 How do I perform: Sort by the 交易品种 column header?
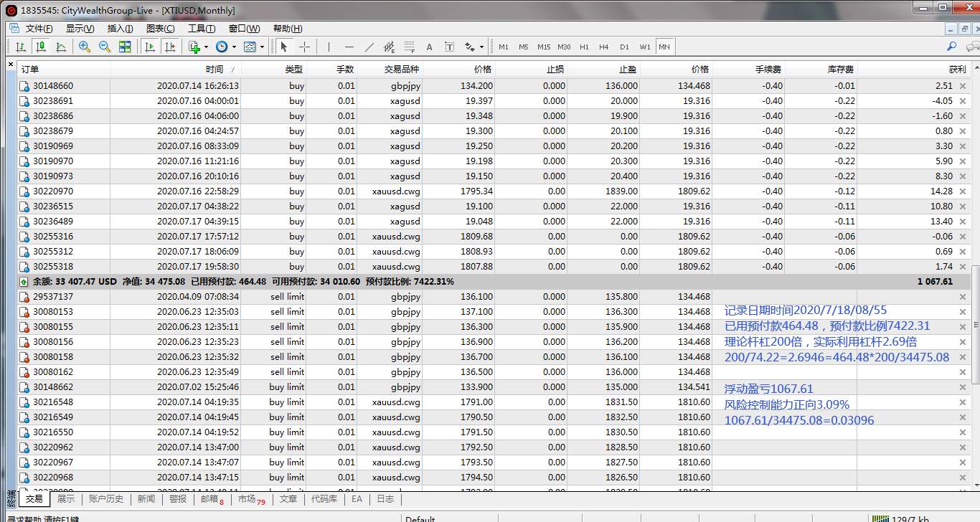pyautogui.click(x=390, y=70)
